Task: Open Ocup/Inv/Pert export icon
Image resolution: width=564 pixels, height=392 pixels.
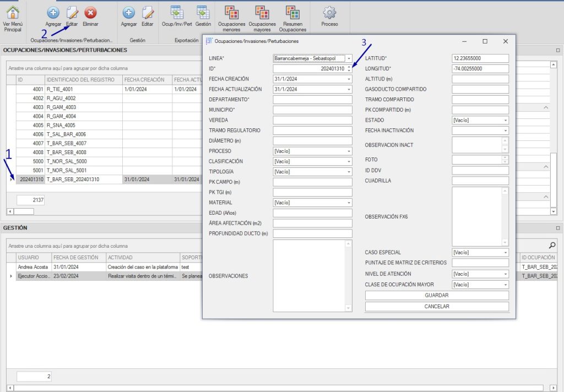Action: (x=177, y=13)
